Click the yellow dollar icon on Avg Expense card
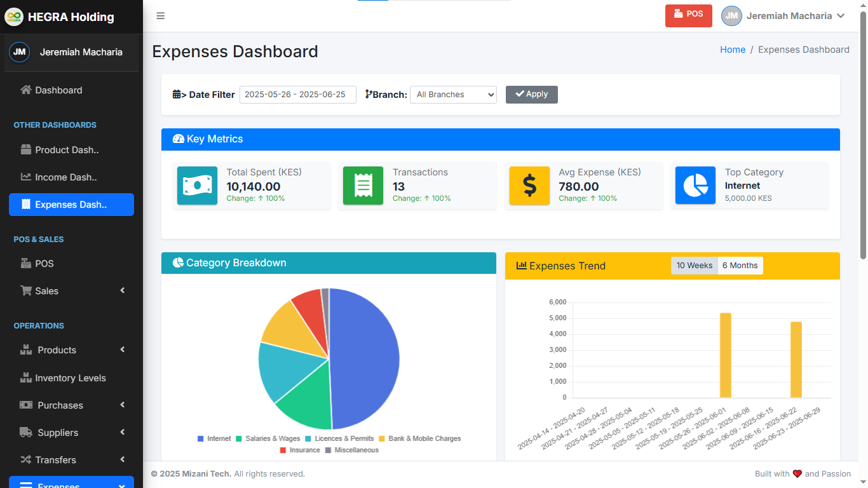868x488 pixels. [x=529, y=186]
